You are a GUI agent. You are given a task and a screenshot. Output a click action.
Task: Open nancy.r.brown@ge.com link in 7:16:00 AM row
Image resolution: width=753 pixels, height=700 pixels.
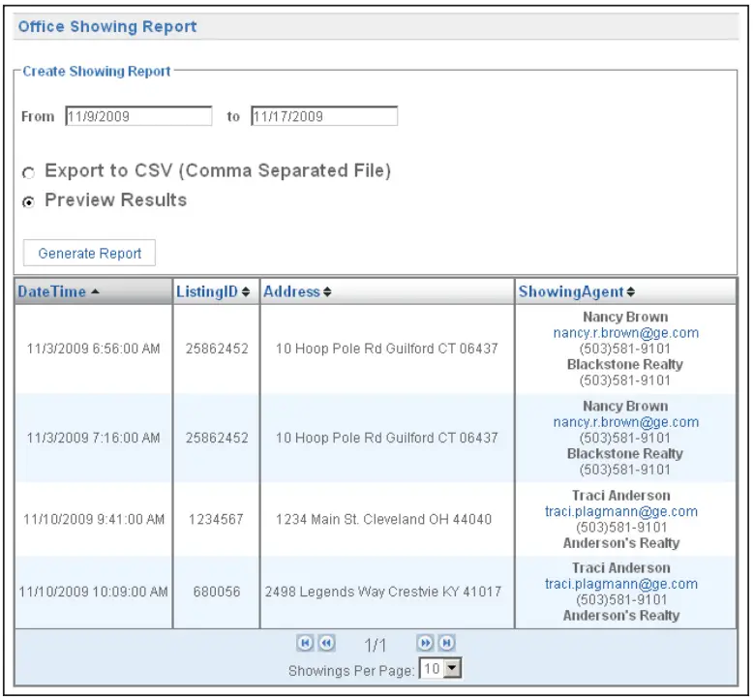click(x=626, y=422)
